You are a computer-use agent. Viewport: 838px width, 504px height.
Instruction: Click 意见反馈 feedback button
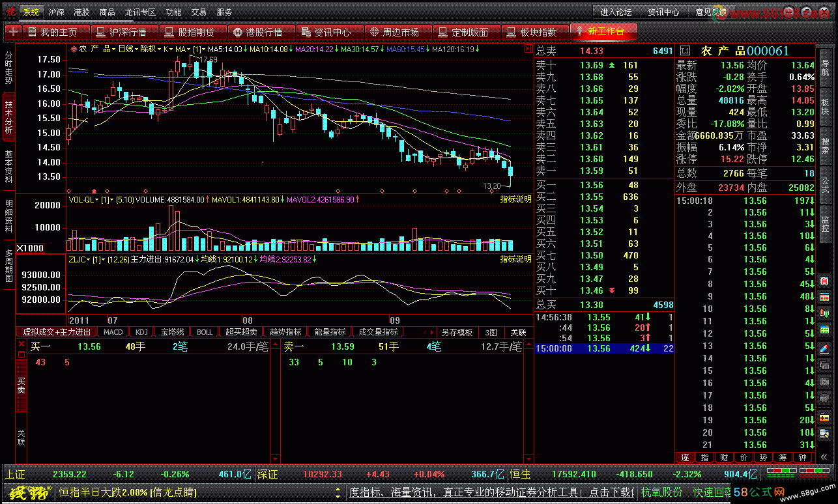710,12
